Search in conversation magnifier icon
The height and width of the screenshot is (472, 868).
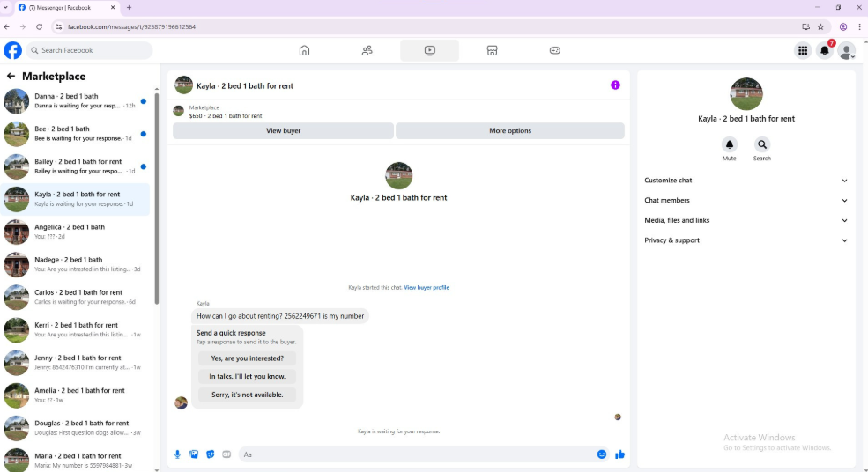(761, 144)
